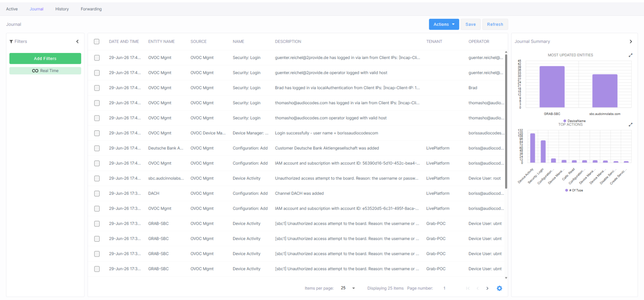
Task: Click the sbc.audcinnolabs.com bar in entities chart
Action: click(x=605, y=91)
